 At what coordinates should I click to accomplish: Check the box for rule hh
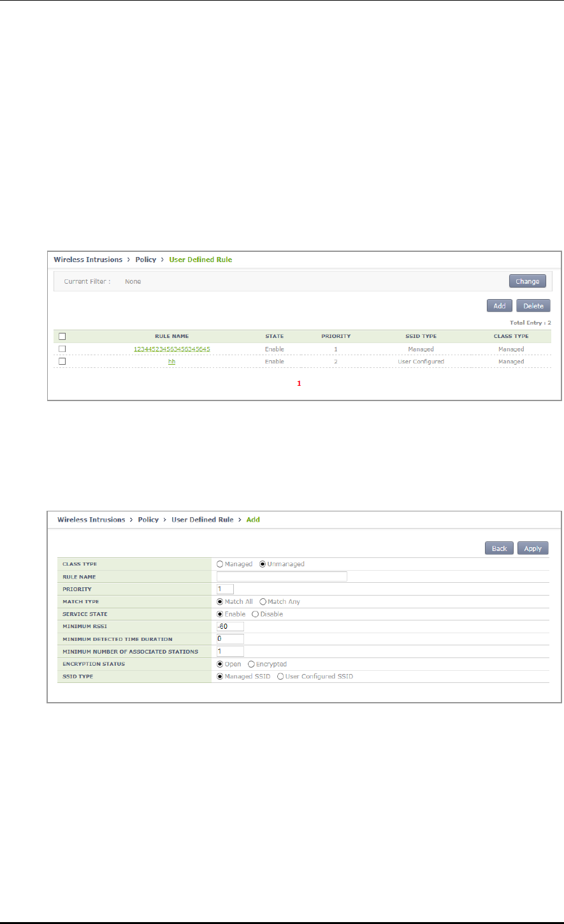pos(62,361)
